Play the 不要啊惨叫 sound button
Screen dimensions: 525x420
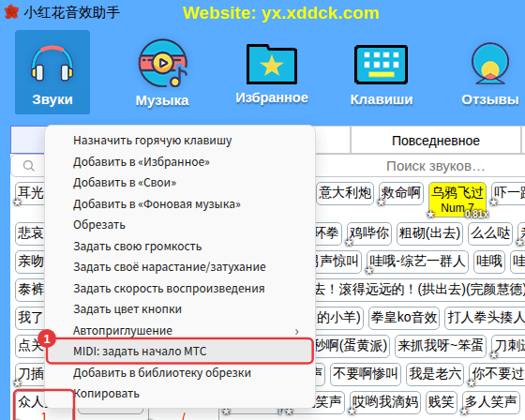tap(366, 374)
